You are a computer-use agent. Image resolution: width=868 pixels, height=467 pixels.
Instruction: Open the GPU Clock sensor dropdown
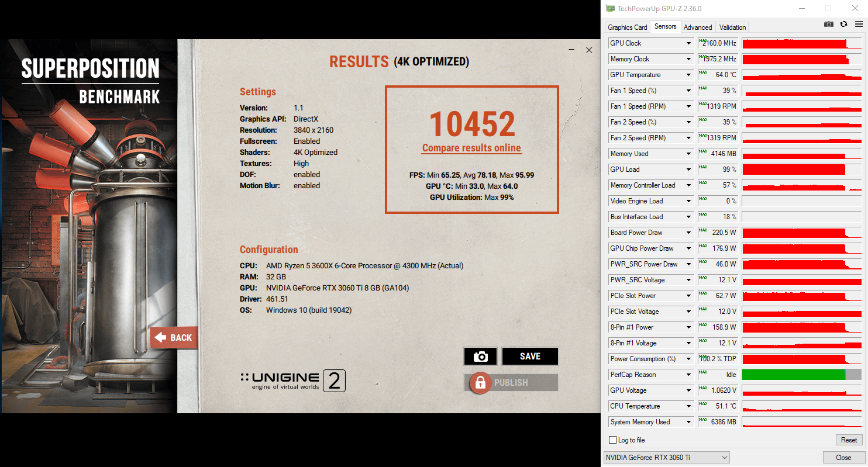[x=688, y=43]
